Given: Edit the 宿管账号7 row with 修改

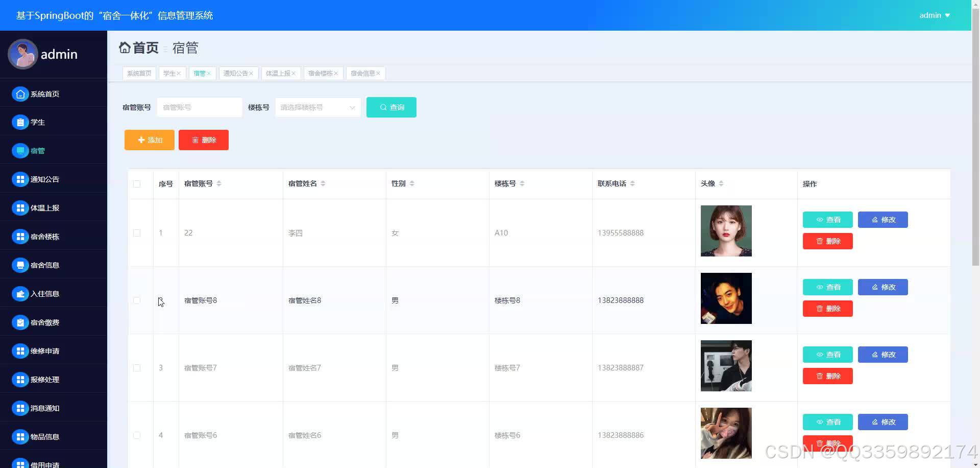Looking at the screenshot, I should (883, 355).
